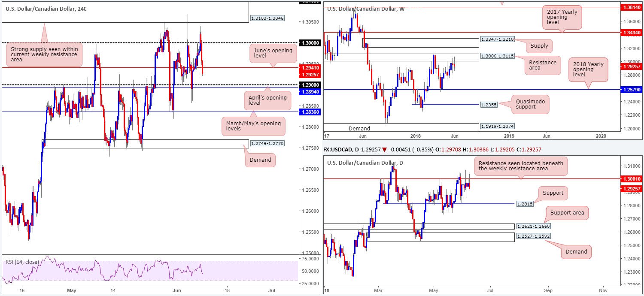Click the RSI (14, close) indicator label
The height and width of the screenshot is (296, 644).
click(22, 262)
